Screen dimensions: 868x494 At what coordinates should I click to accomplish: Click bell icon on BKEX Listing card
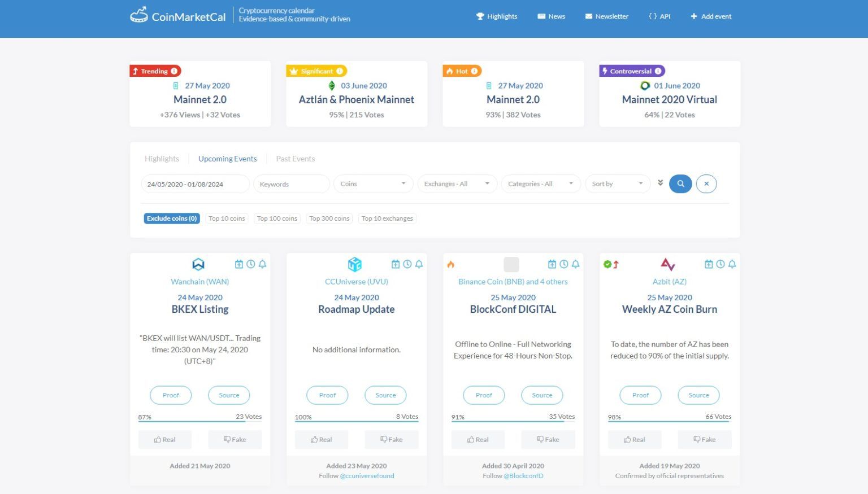tap(262, 264)
